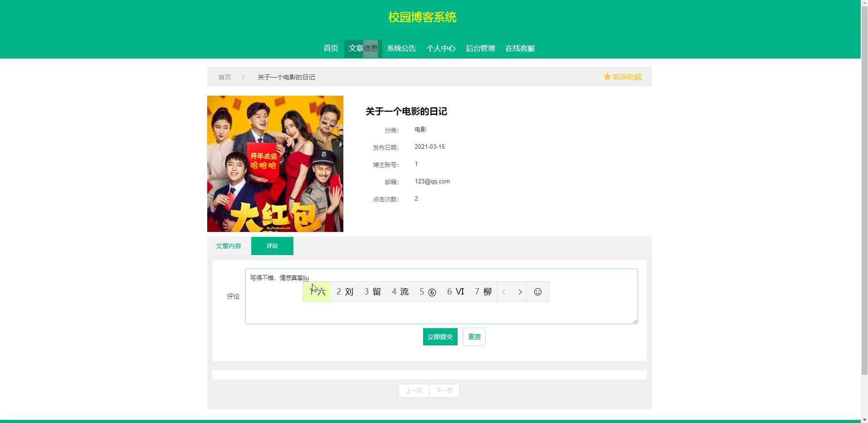Click the scrollbar down arrow
The image size is (868, 423).
864,419
